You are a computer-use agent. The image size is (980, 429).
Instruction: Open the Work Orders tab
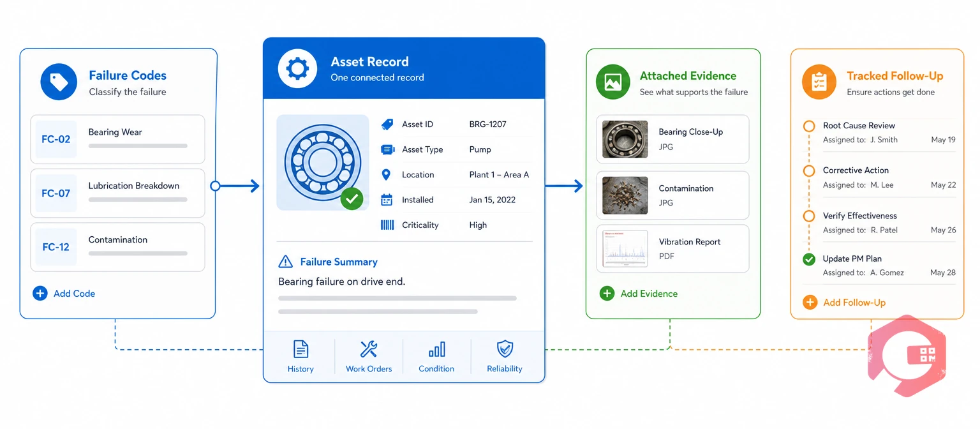coord(369,356)
